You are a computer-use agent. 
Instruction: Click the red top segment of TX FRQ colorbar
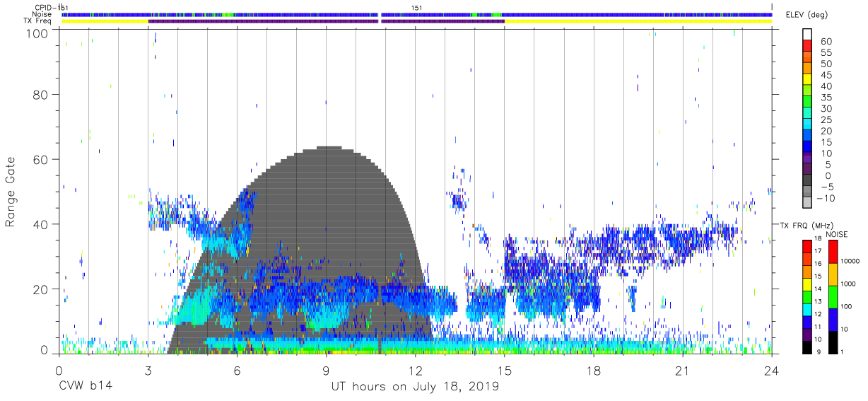click(807, 246)
